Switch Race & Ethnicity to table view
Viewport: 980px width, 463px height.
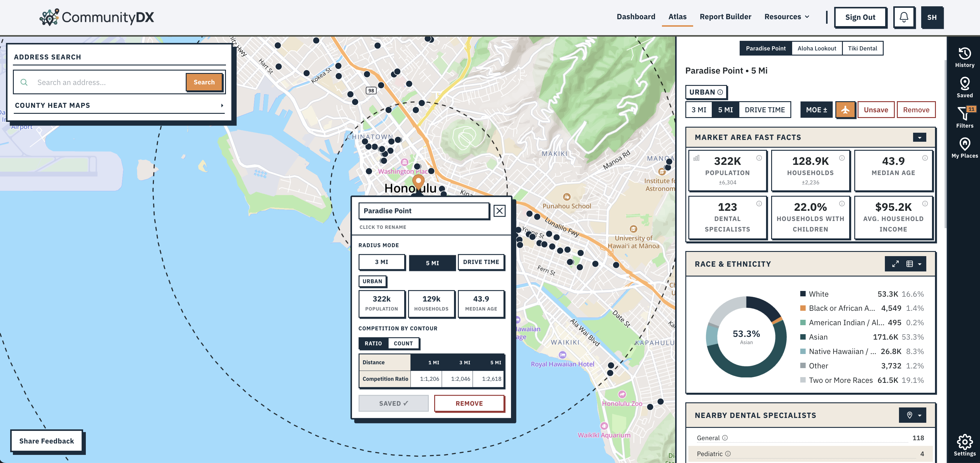909,264
